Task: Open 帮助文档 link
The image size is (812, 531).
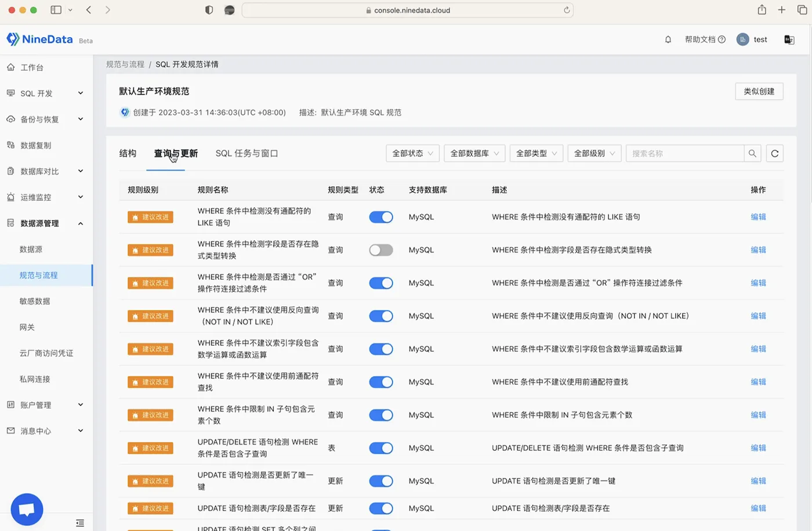Action: 700,39
